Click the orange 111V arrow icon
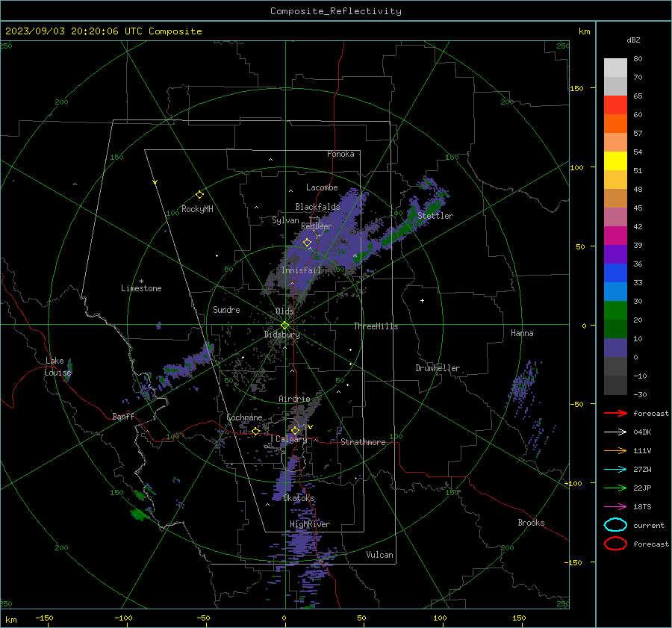672x628 pixels. 615,450
